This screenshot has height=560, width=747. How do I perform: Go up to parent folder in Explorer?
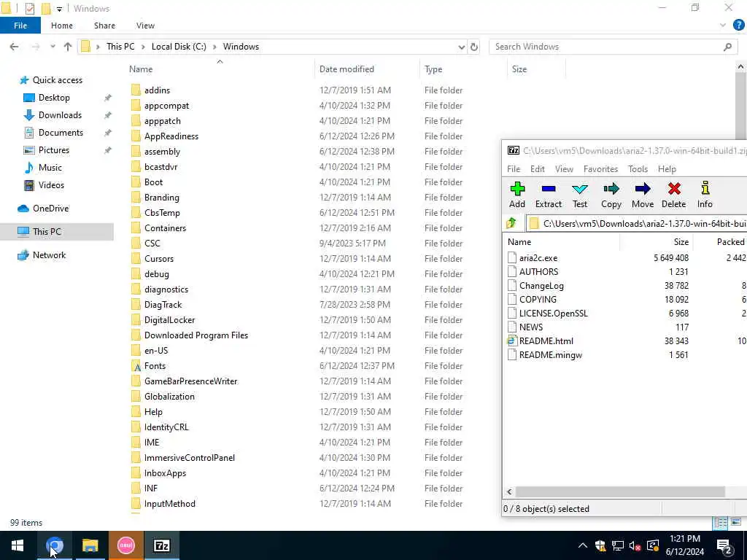[x=68, y=47]
